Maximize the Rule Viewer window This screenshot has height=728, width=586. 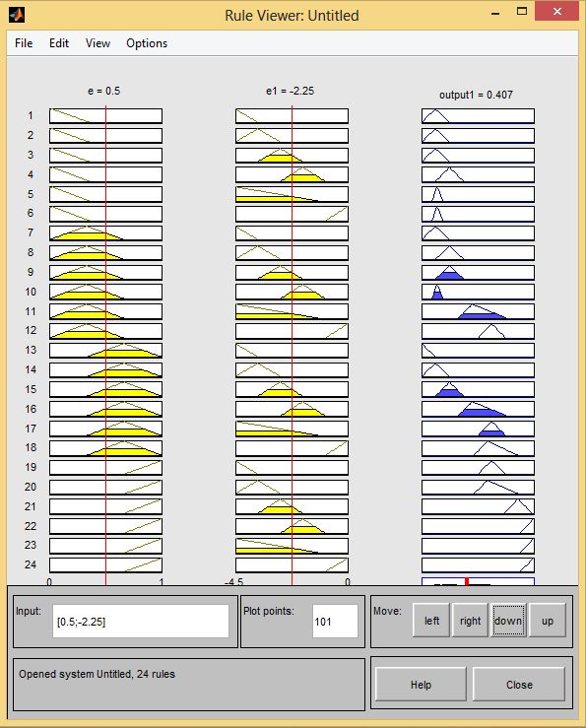(x=522, y=12)
